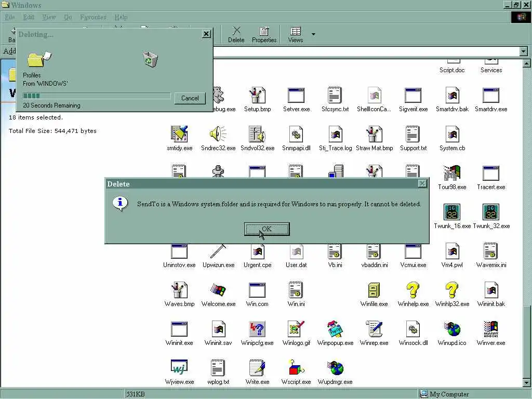Open the Address bar dropdown
Image resolution: width=532 pixels, height=399 pixels.
(x=524, y=51)
